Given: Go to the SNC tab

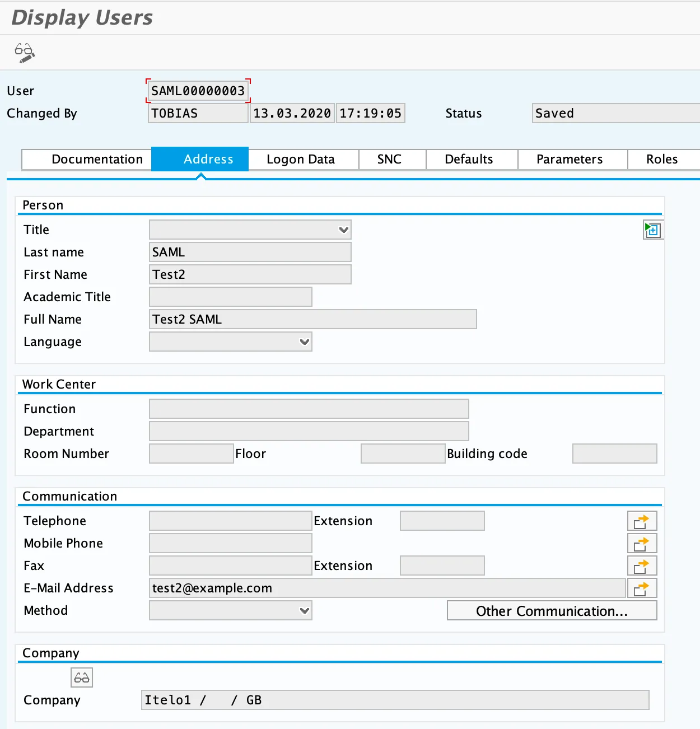Looking at the screenshot, I should [x=389, y=160].
